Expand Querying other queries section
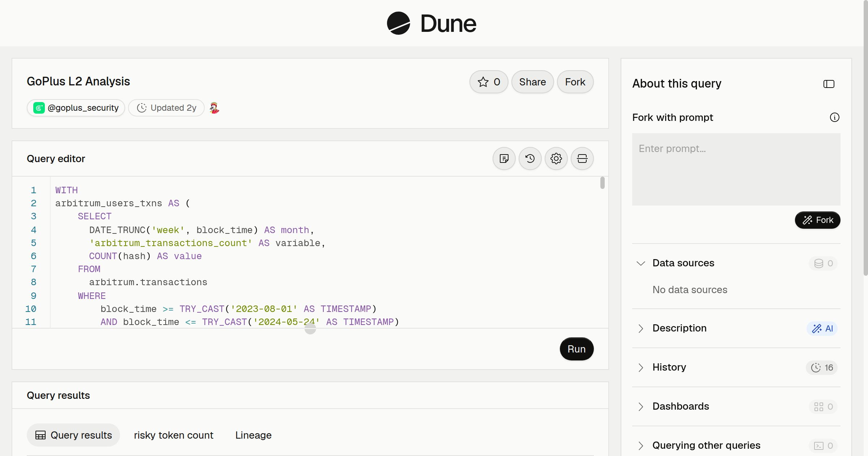Viewport: 868px width, 456px height. coord(641,446)
